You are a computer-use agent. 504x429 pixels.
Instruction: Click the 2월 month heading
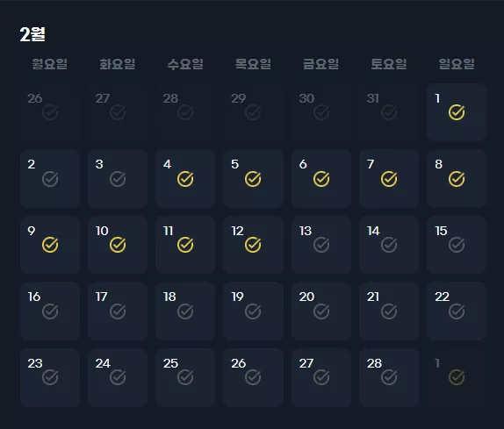coord(32,33)
